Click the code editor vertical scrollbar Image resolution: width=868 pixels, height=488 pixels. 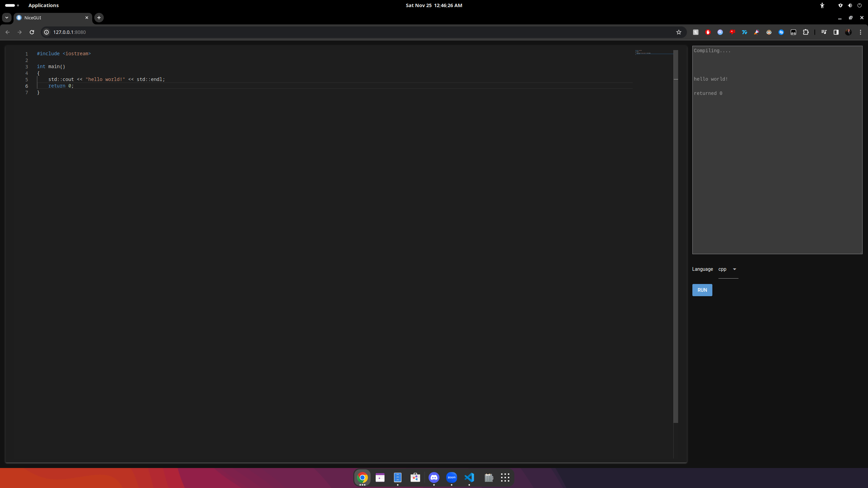click(x=675, y=237)
